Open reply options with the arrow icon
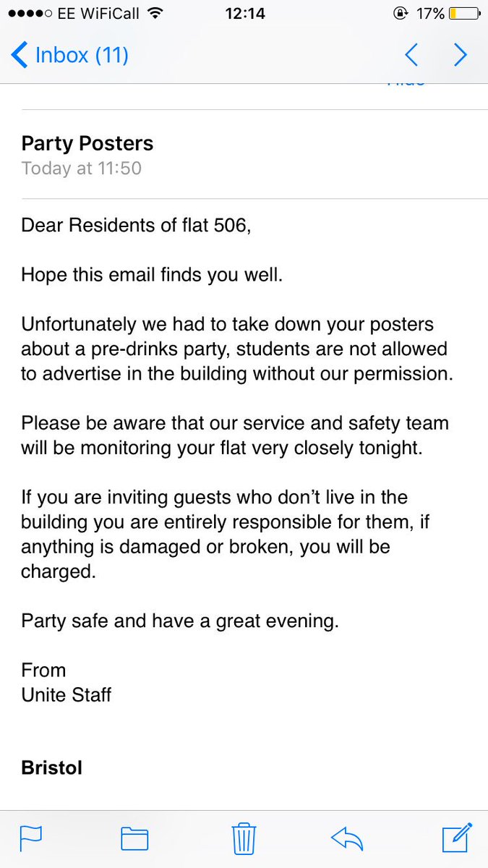488x868 pixels. 346,838
